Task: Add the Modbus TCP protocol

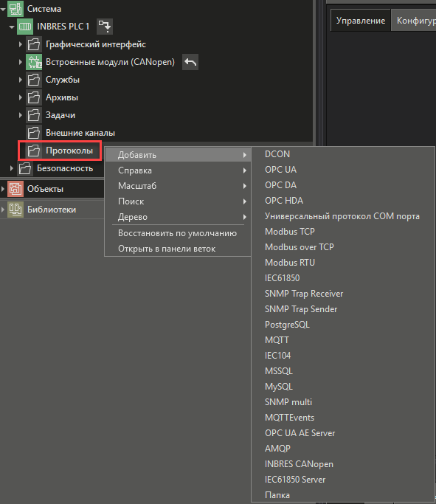Action: click(x=343, y=232)
